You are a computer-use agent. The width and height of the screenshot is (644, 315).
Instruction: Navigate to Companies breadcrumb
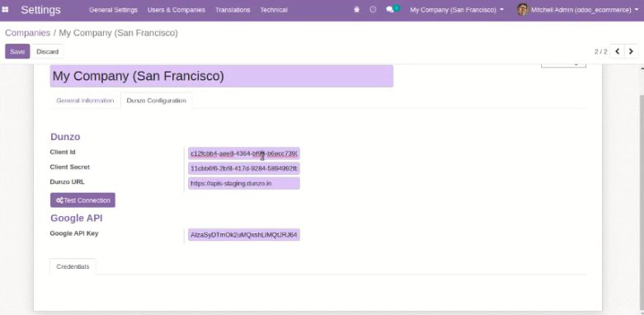27,33
